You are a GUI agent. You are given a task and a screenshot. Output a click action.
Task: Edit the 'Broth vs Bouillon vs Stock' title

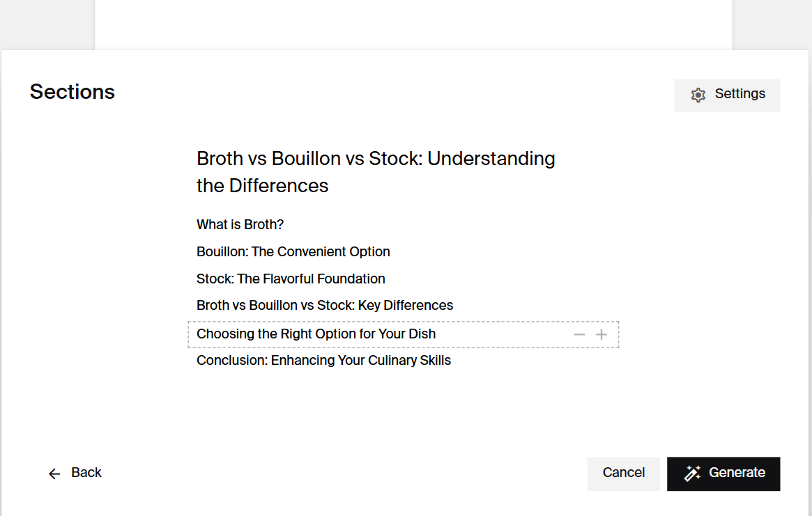pos(376,172)
